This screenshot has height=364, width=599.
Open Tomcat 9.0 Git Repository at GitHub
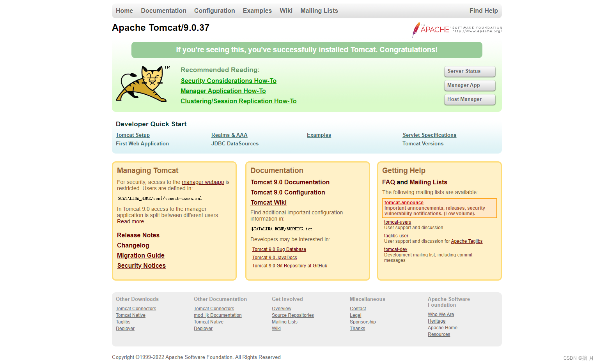pos(290,266)
